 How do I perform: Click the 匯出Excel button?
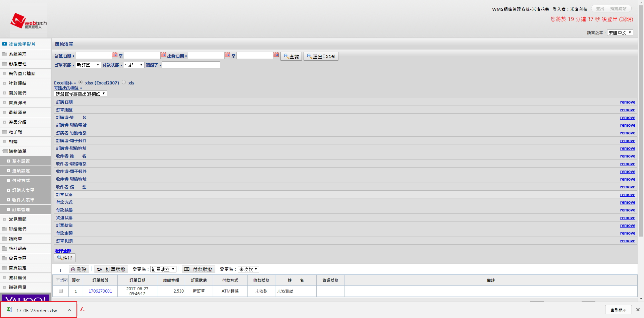[321, 56]
